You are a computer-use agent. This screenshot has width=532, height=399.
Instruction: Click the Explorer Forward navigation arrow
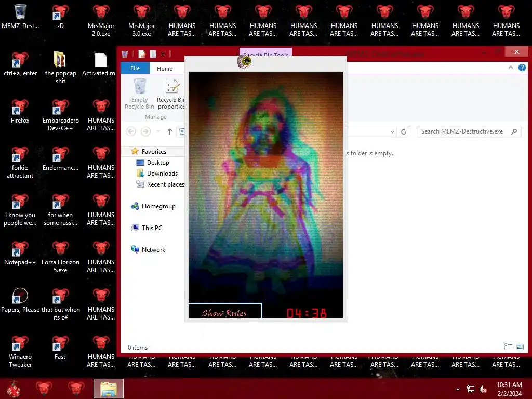(x=145, y=131)
